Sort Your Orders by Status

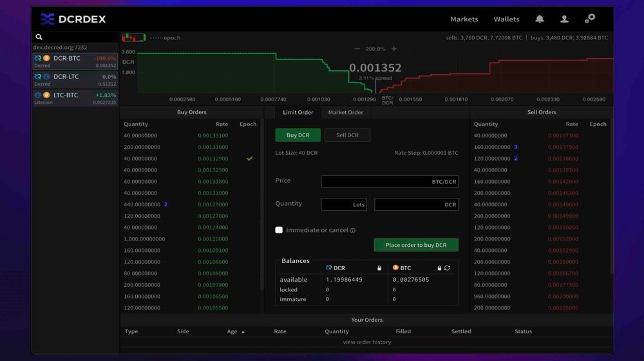coord(523,331)
